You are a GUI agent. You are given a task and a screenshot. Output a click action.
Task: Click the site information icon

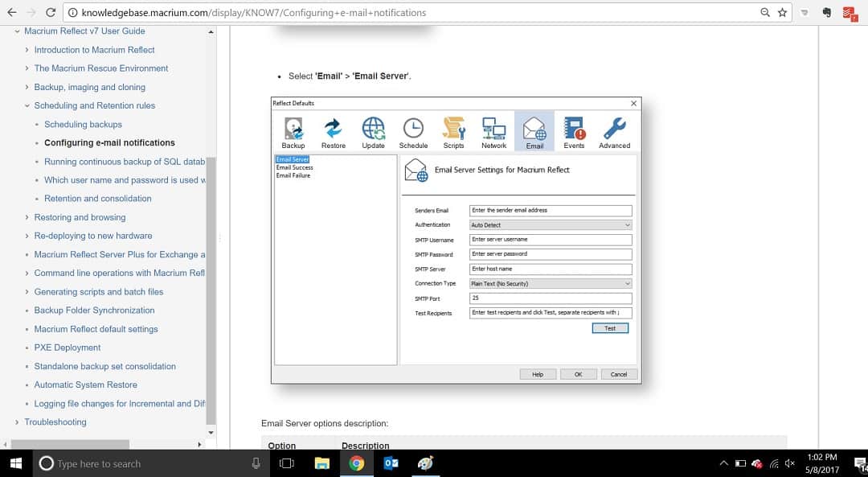point(72,12)
